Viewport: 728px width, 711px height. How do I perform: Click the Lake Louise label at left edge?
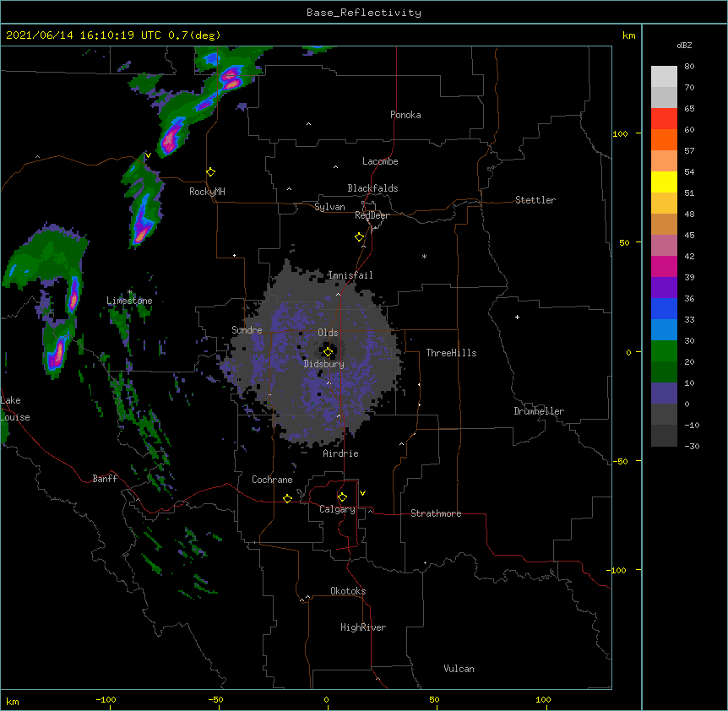(x=15, y=409)
